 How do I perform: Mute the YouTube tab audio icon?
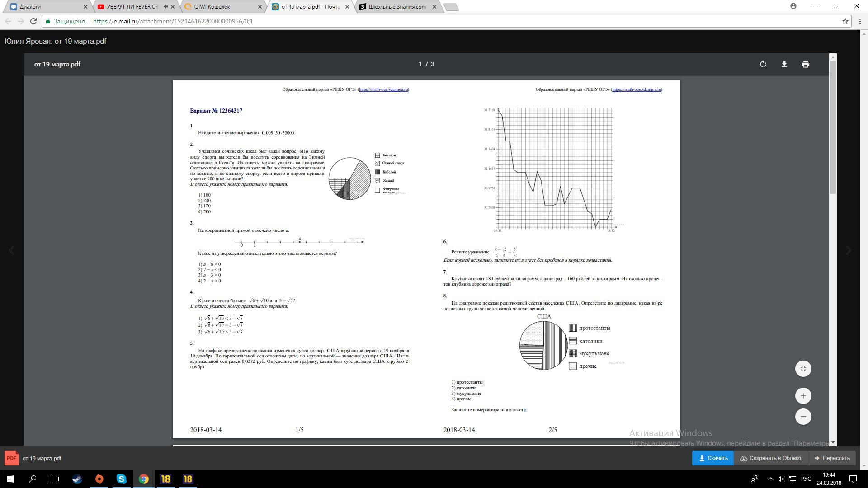165,7
